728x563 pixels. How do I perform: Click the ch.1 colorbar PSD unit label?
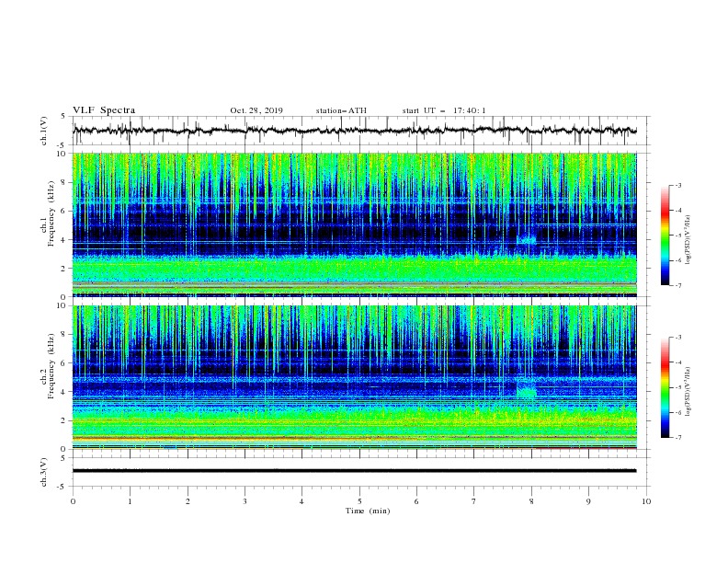point(688,240)
